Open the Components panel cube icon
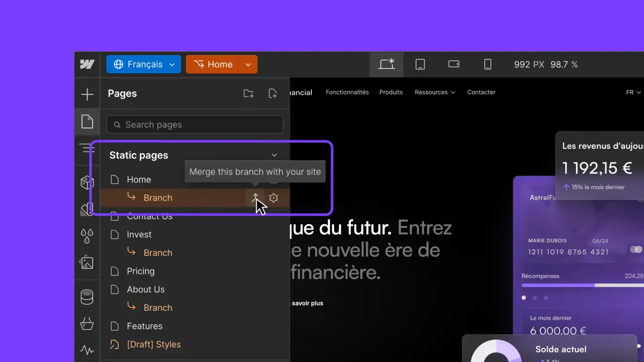 88,182
